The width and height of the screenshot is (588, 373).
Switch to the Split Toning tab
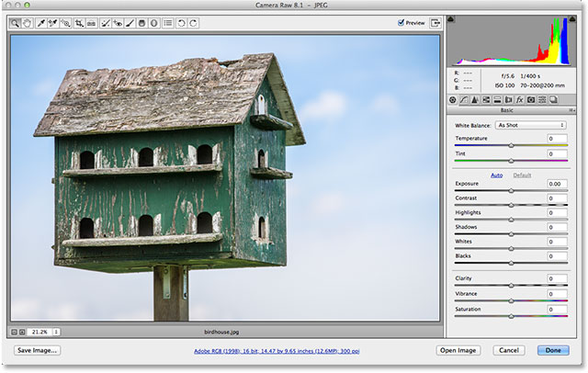(497, 100)
